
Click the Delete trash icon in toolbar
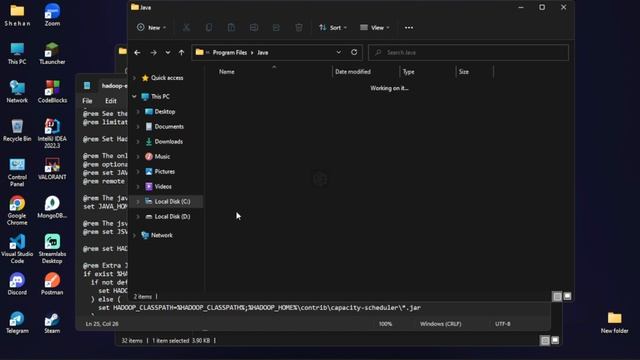coord(299,27)
